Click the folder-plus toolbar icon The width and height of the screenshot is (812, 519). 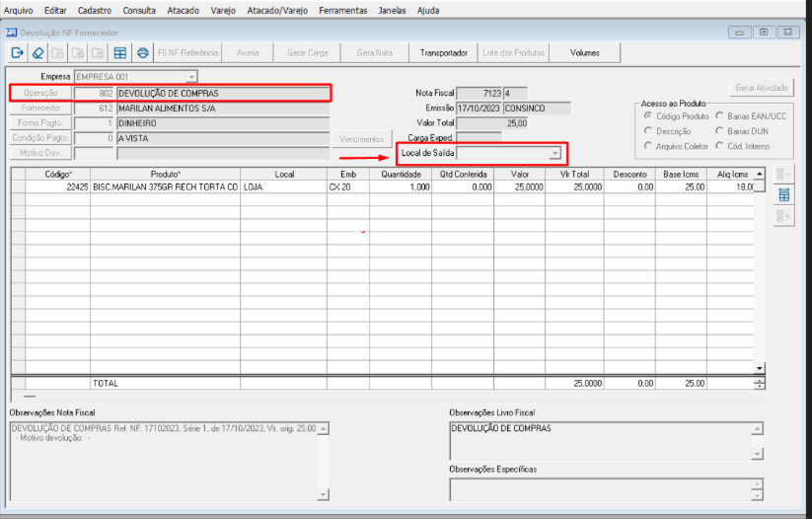tap(57, 53)
